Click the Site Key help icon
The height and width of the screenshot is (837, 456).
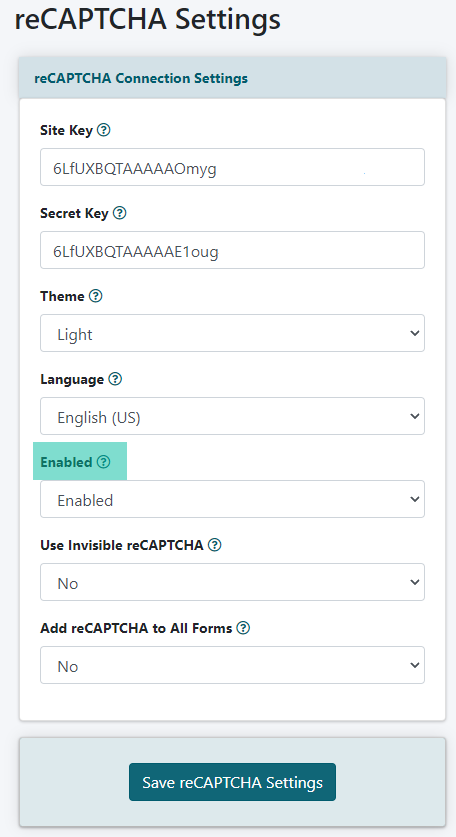click(104, 130)
